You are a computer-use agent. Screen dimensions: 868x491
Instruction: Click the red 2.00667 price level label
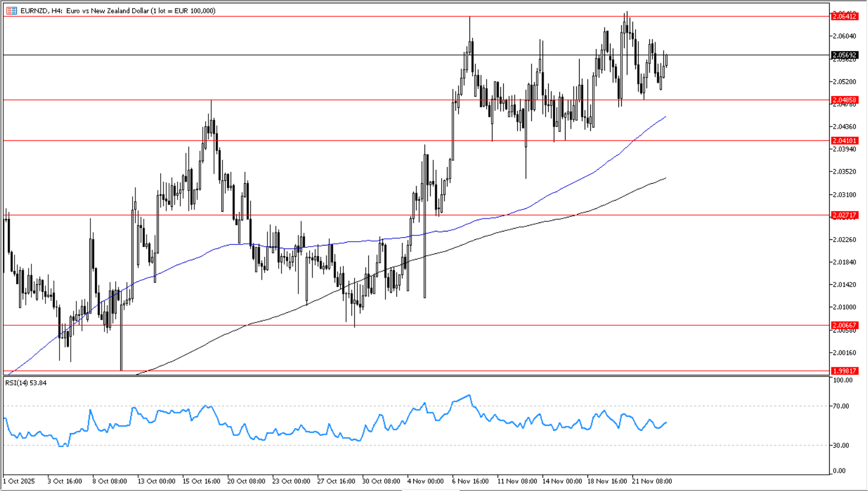click(x=844, y=325)
